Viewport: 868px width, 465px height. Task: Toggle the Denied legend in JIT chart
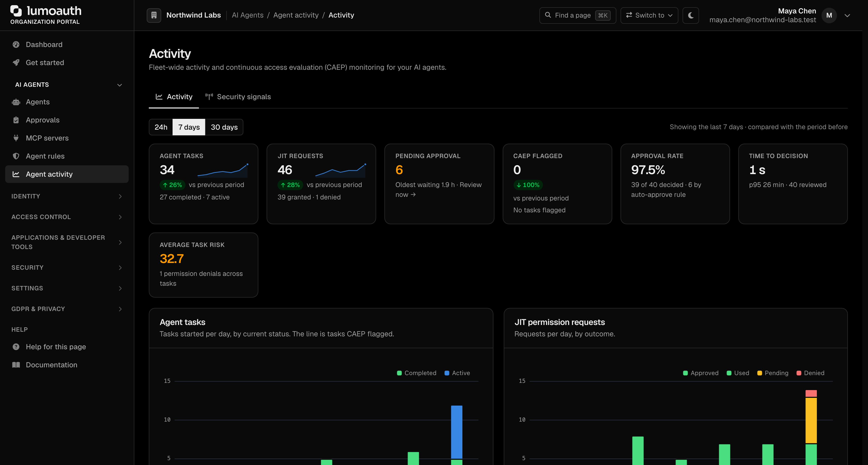[x=810, y=373]
